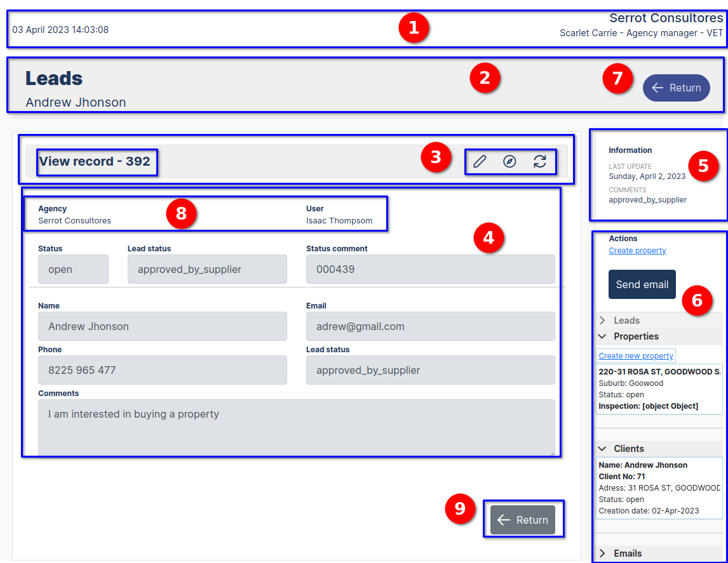Refresh record 392 using the sync icon
Image resolution: width=728 pixels, height=563 pixels.
tap(541, 162)
